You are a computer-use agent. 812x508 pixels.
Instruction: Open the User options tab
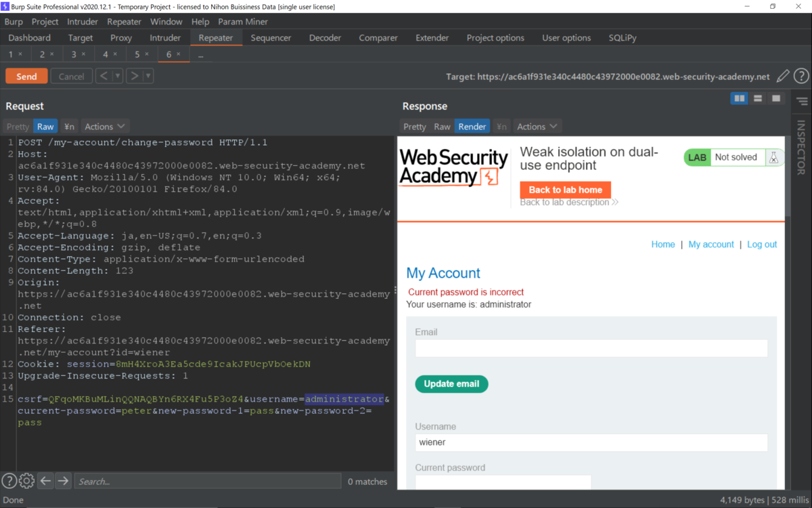[566, 38]
